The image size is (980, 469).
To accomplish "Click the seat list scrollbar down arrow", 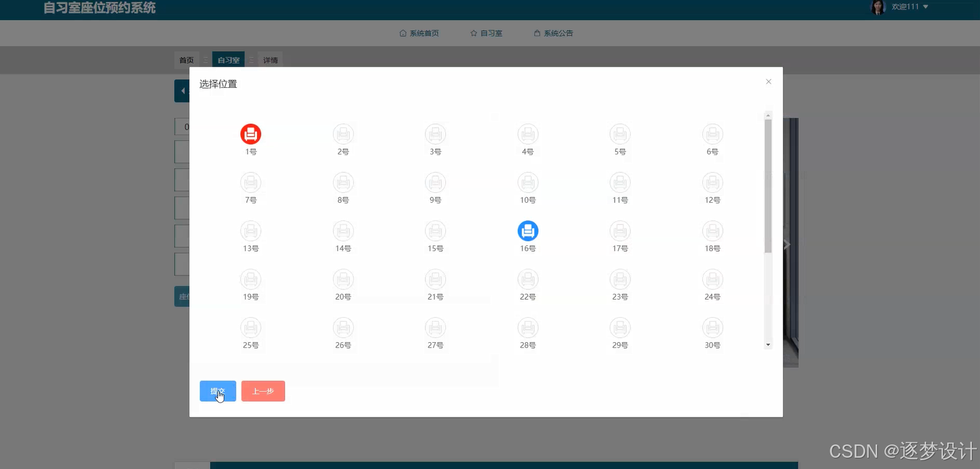I will point(768,345).
